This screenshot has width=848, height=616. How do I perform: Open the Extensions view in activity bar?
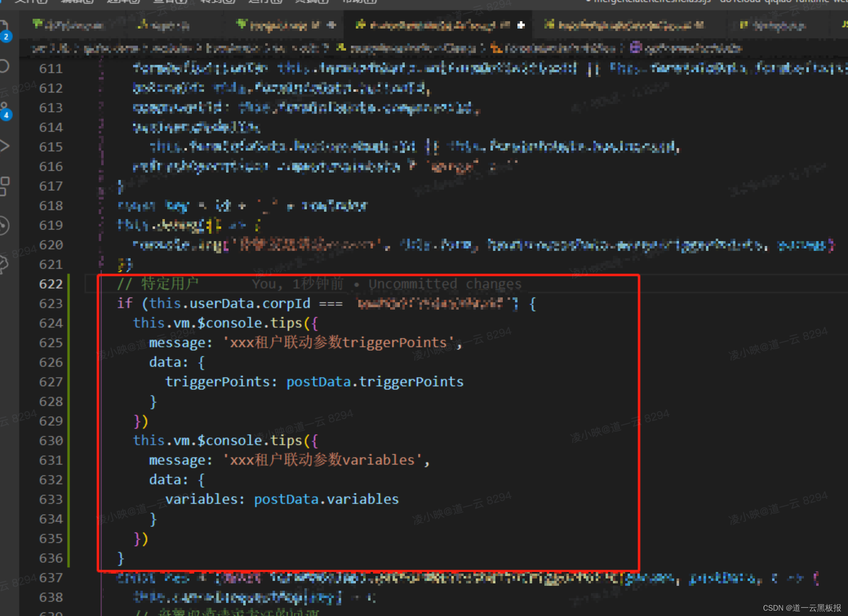(x=4, y=186)
